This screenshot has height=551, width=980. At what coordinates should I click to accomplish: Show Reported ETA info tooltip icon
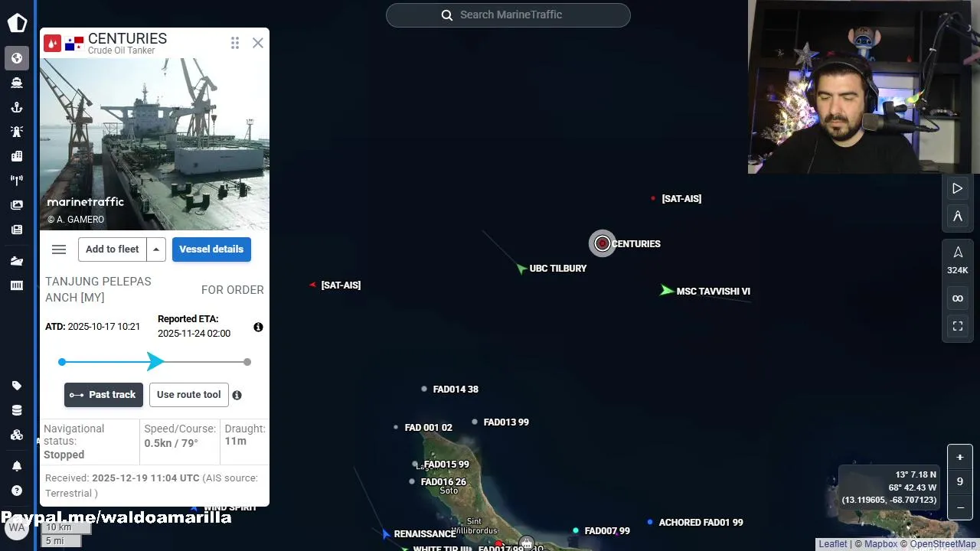pyautogui.click(x=258, y=327)
